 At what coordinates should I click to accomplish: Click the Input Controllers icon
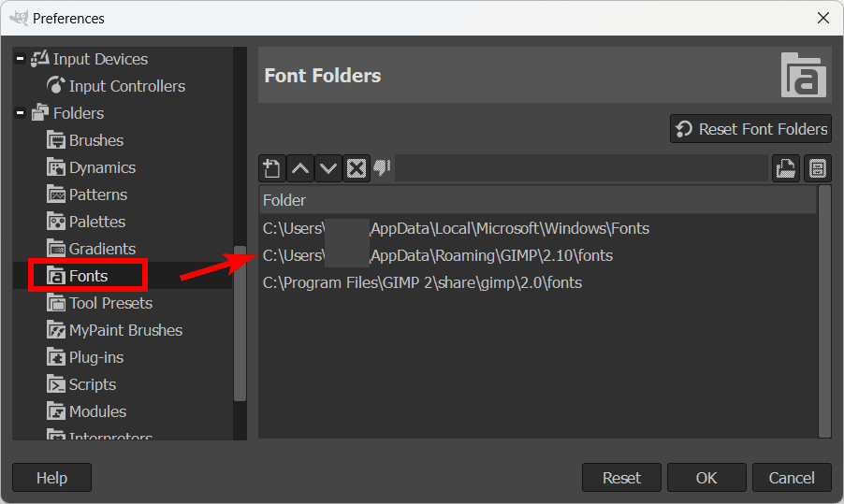56,86
